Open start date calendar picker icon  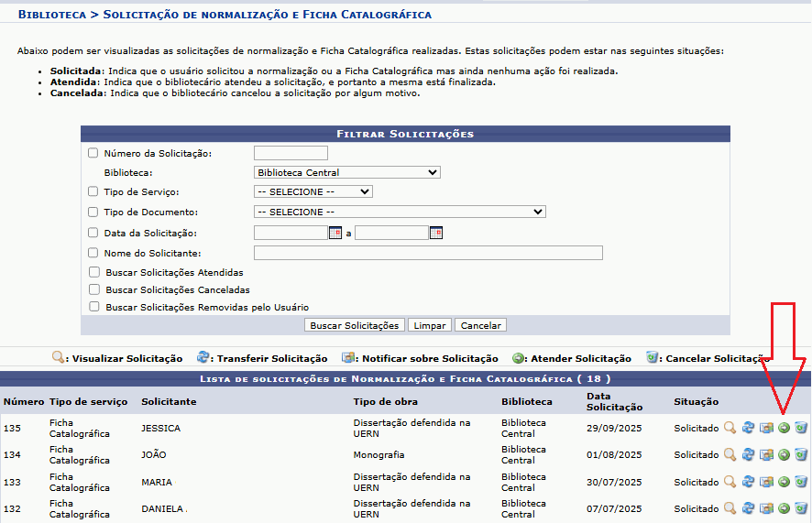tap(335, 233)
